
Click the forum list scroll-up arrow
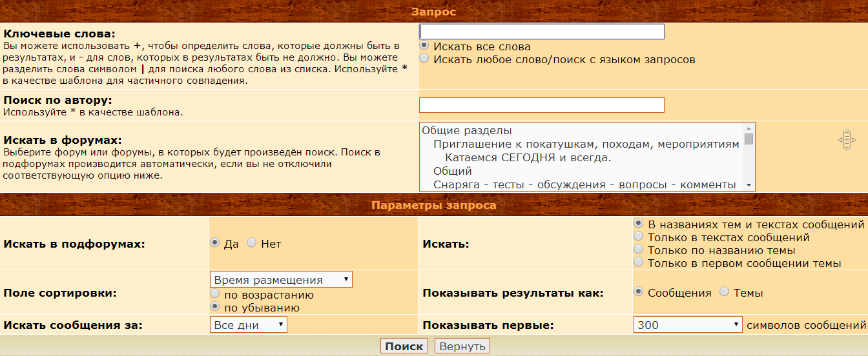[749, 128]
